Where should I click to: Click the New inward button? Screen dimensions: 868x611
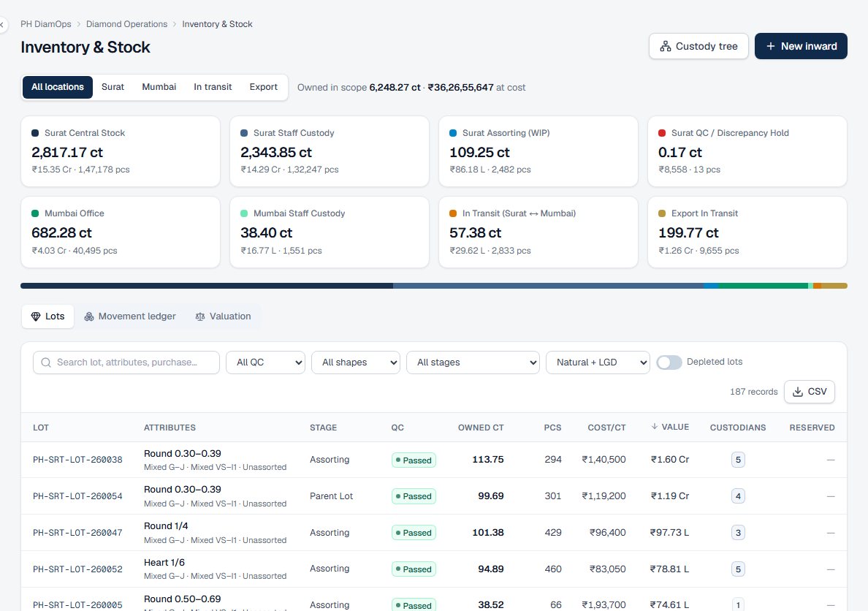pos(801,46)
